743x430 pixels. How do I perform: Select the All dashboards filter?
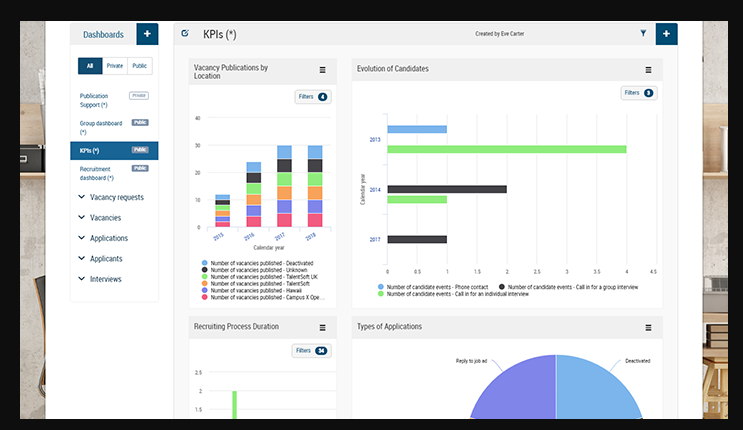tap(90, 67)
